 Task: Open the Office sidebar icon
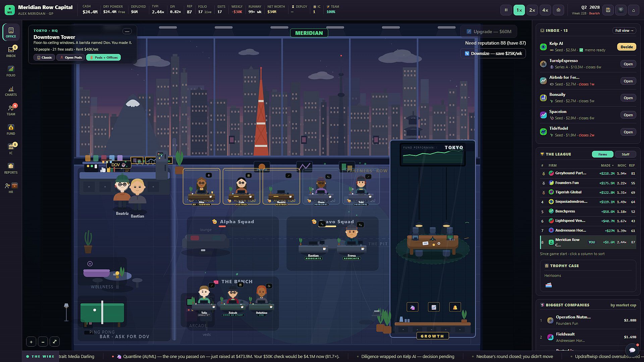click(x=11, y=32)
